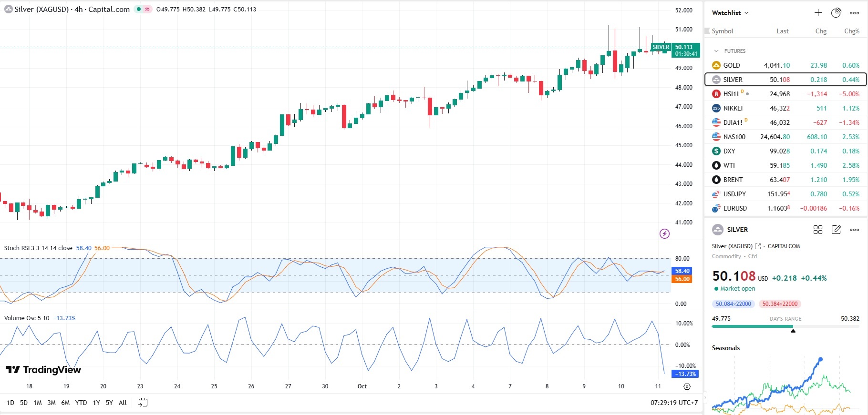The width and height of the screenshot is (868, 415).
Task: Toggle the flag column marker beside Symbol header
Action: tap(708, 31)
